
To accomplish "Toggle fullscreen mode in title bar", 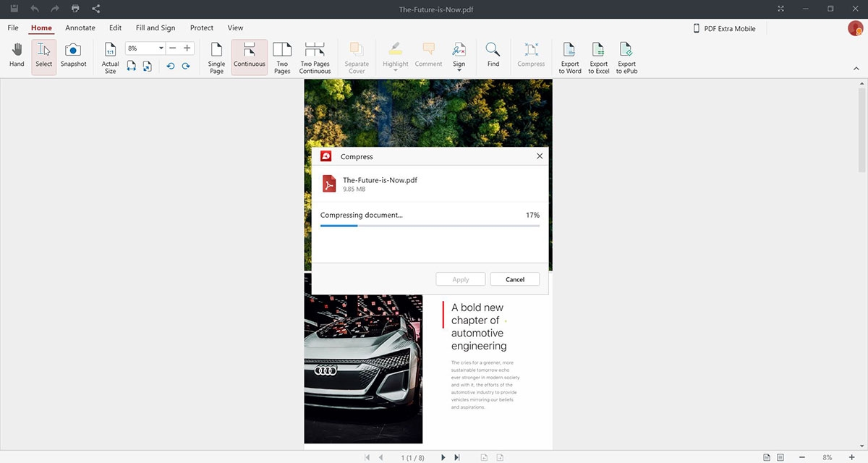I will (x=780, y=9).
